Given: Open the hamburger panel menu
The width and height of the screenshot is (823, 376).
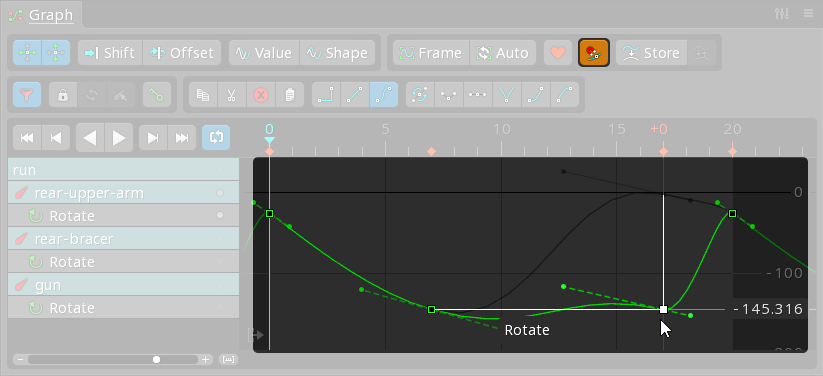Looking at the screenshot, I should [809, 14].
